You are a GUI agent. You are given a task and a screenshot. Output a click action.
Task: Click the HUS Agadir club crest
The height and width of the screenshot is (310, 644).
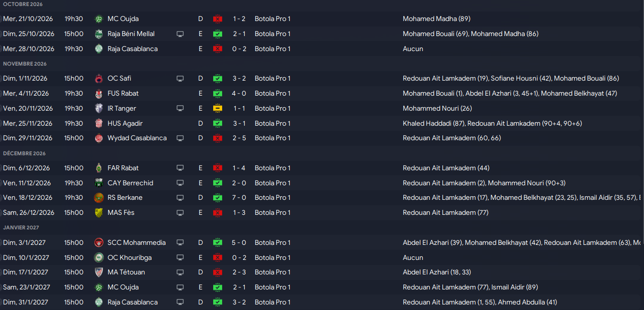pyautogui.click(x=99, y=124)
